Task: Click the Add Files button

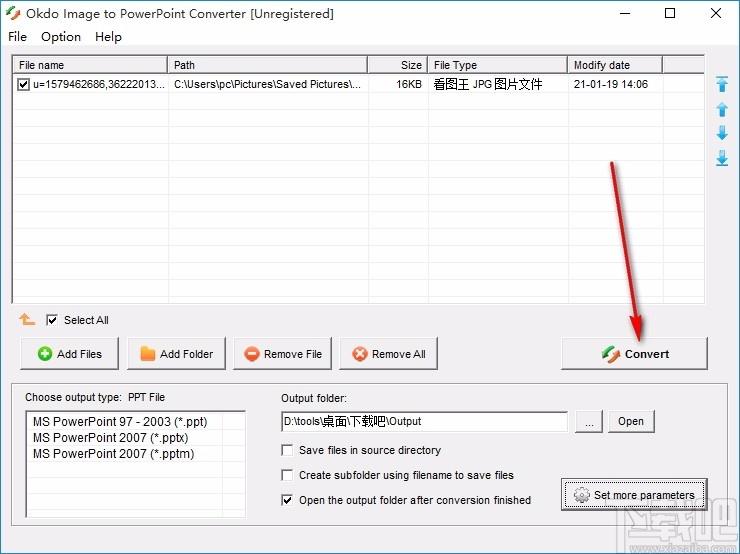Action: (69, 353)
